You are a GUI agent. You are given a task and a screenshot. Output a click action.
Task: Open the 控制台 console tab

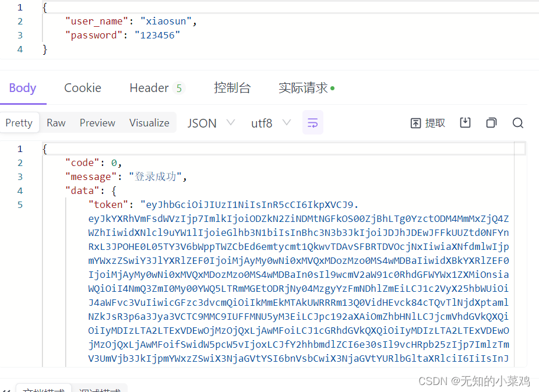[x=232, y=89]
